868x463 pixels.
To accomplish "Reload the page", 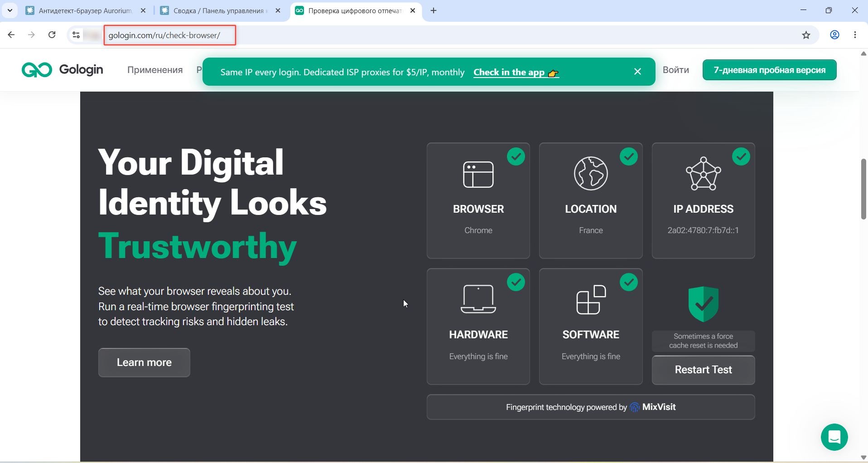I will pyautogui.click(x=52, y=35).
